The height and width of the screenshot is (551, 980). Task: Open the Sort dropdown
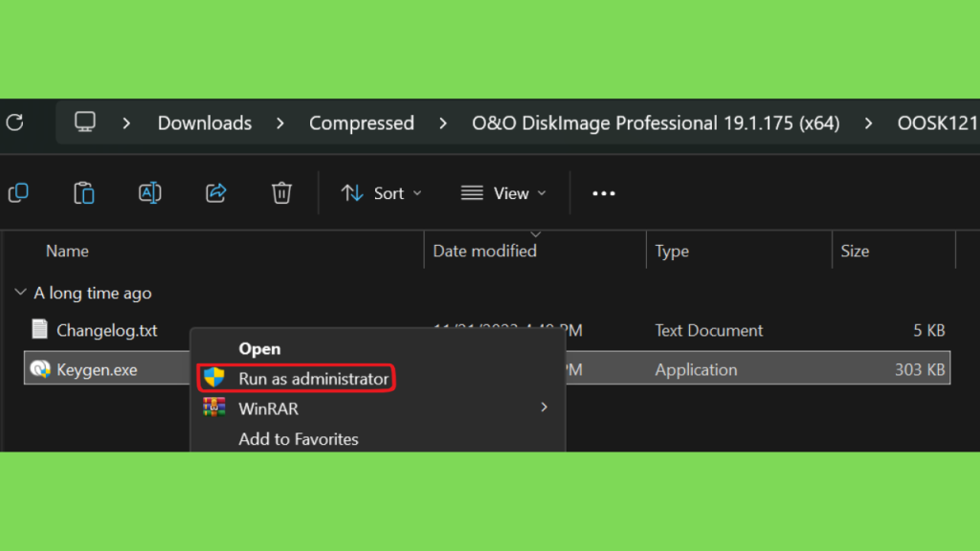point(381,193)
